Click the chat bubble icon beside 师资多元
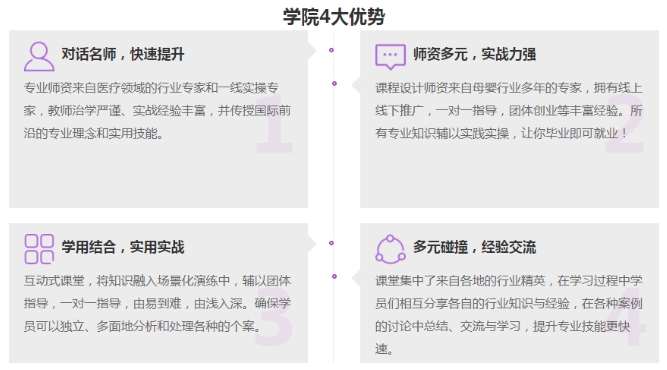Screen dimensions: 667x370 pos(390,57)
